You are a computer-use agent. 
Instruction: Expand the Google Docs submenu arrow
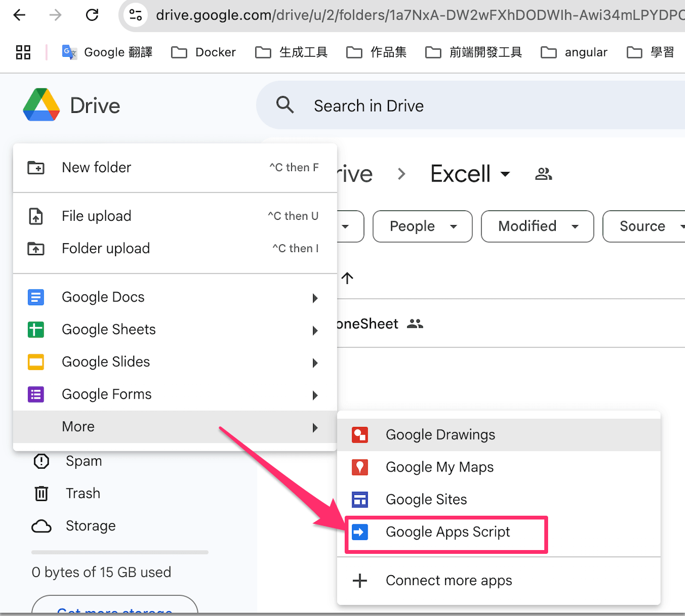(315, 298)
